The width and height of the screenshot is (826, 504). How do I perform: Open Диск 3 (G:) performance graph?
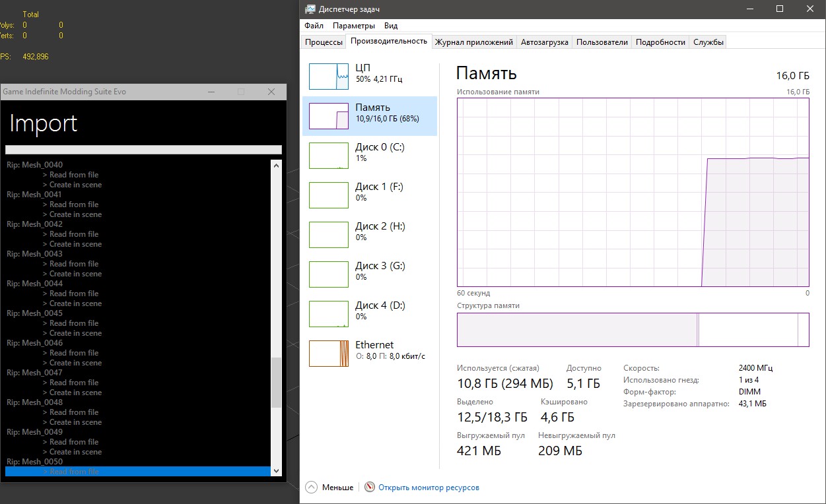point(328,274)
